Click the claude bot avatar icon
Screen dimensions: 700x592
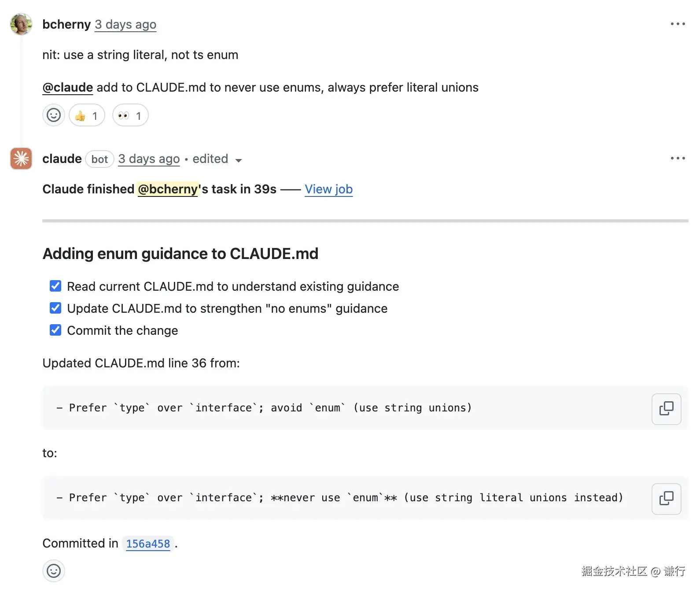pyautogui.click(x=21, y=159)
